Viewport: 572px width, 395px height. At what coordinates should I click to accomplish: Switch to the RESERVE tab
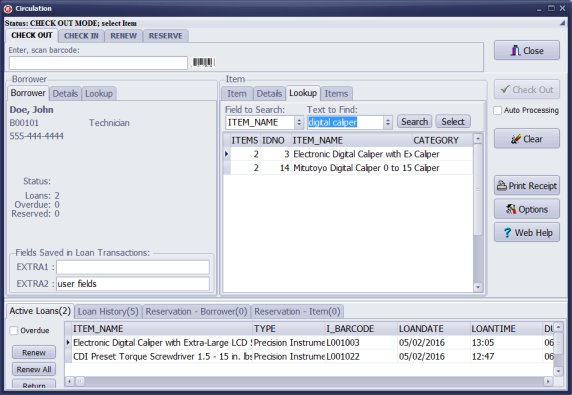click(165, 36)
